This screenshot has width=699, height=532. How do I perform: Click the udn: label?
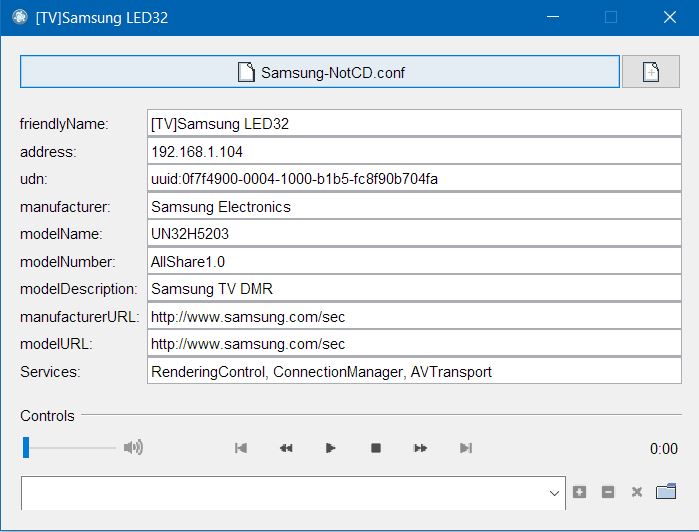click(34, 179)
